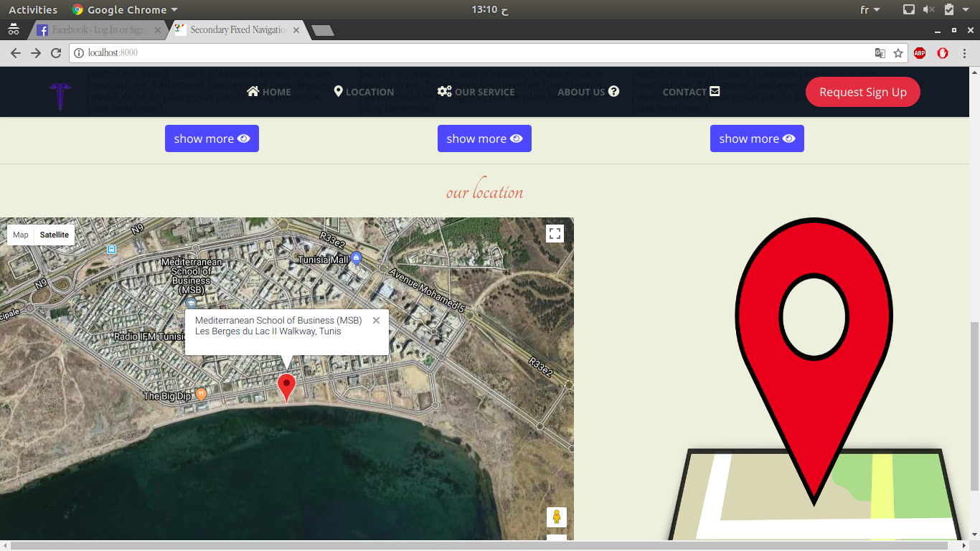The image size is (980, 551).
Task: Switch the map to Map view
Action: [21, 235]
